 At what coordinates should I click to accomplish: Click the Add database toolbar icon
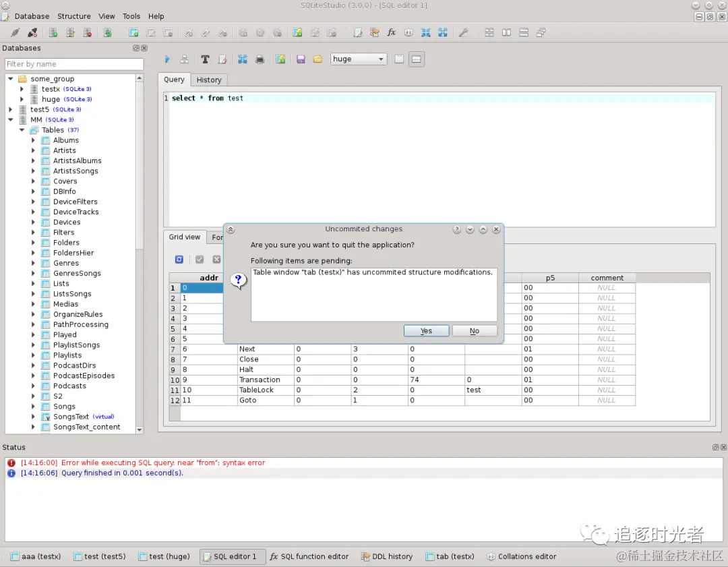pos(53,32)
